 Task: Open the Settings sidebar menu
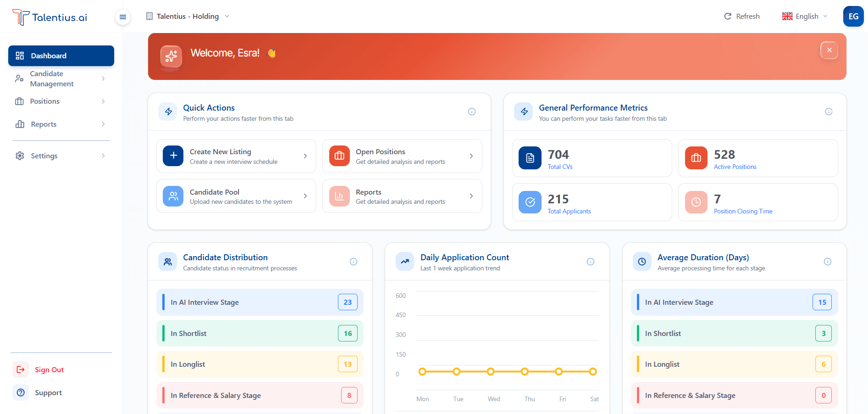pyautogui.click(x=61, y=156)
